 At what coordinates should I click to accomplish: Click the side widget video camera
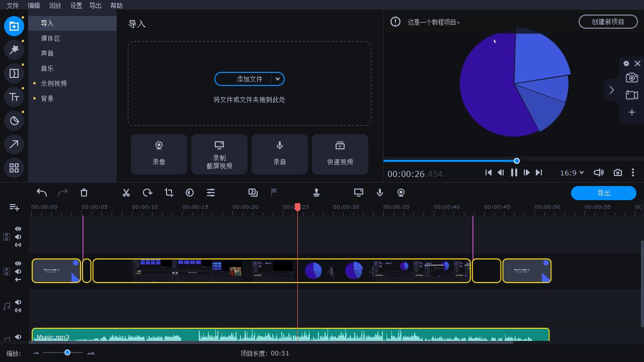coord(632,95)
